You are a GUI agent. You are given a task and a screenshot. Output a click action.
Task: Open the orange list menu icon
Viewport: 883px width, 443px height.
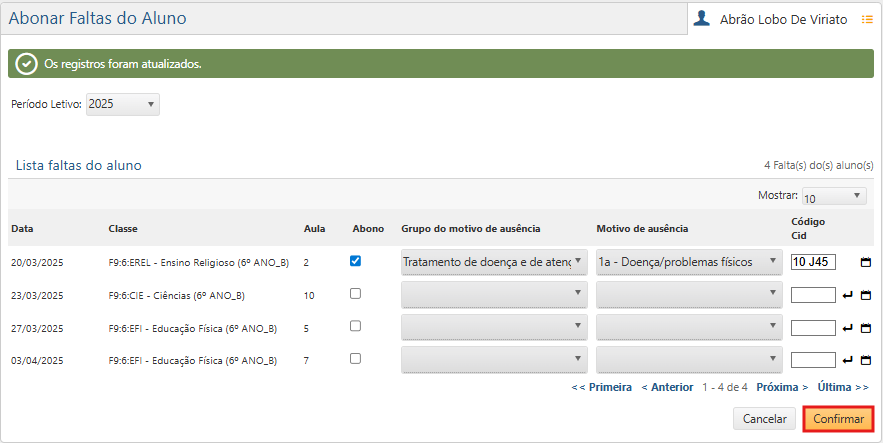click(x=867, y=19)
